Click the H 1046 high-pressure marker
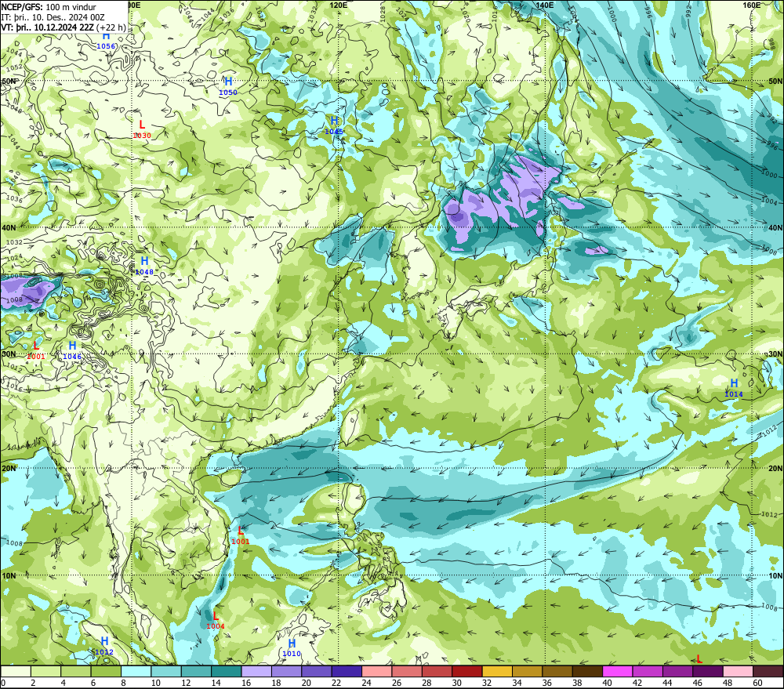The height and width of the screenshot is (689, 784). pyautogui.click(x=72, y=350)
